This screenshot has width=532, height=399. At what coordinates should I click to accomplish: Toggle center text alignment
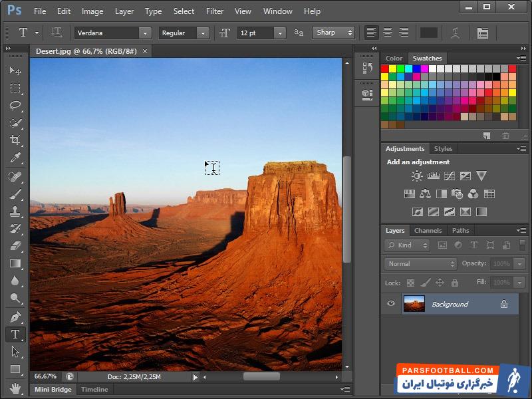(x=386, y=33)
